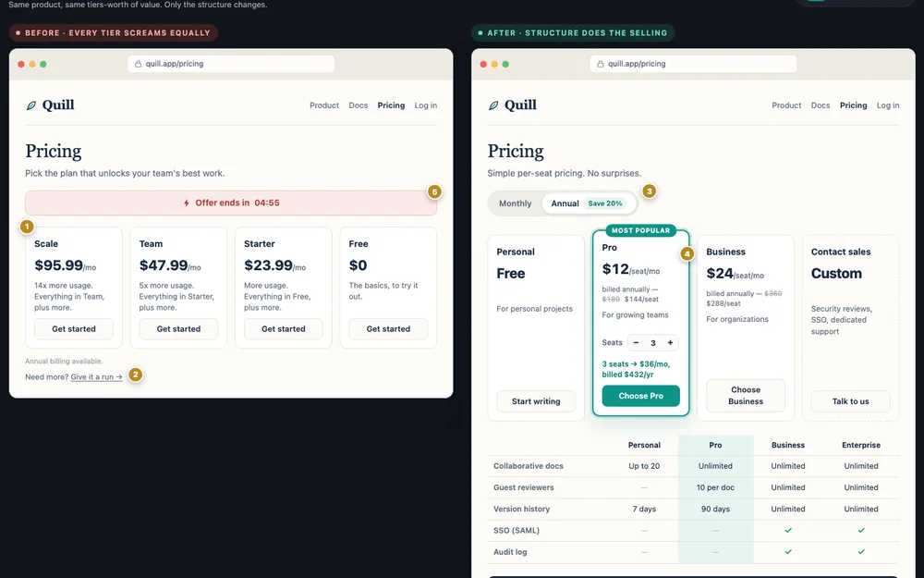
Task: Click the Enterprise column header
Action: click(861, 446)
